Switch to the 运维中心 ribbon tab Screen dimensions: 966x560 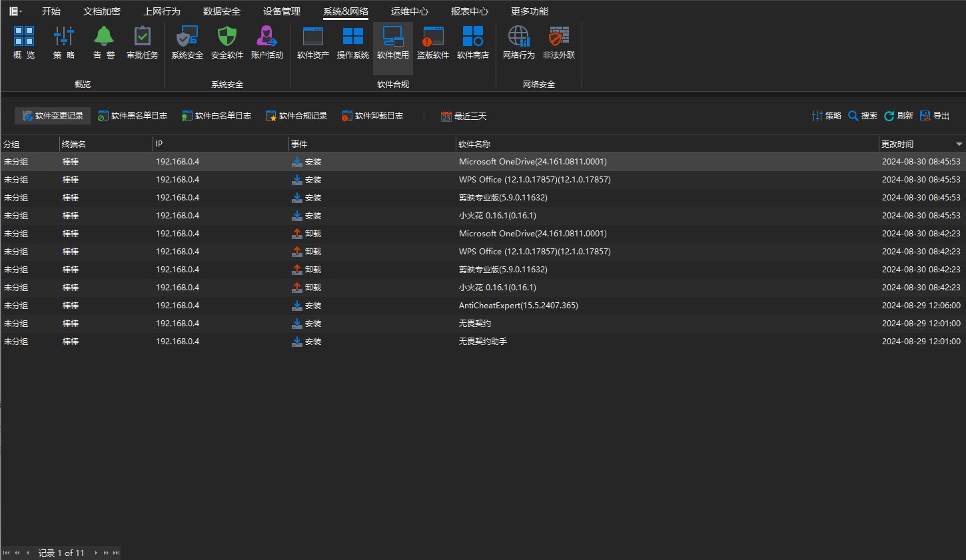[410, 11]
